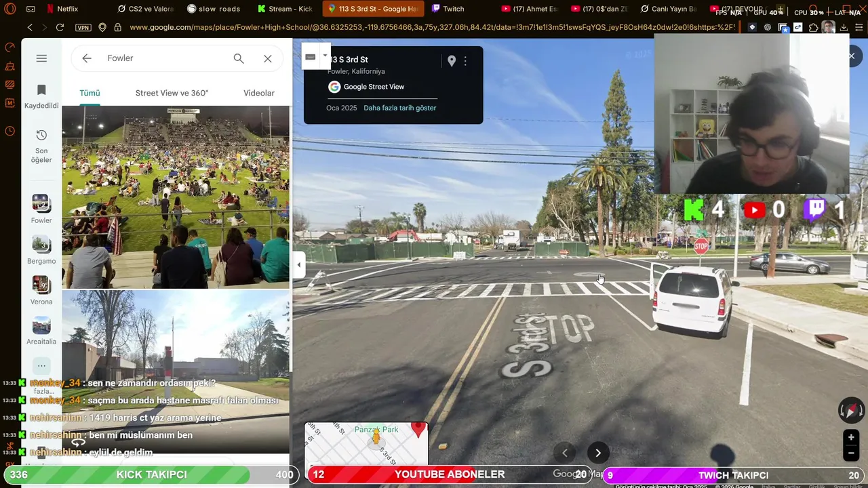Select Bergamo in the recents sidebar
This screenshot has width=868, height=488.
click(41, 249)
